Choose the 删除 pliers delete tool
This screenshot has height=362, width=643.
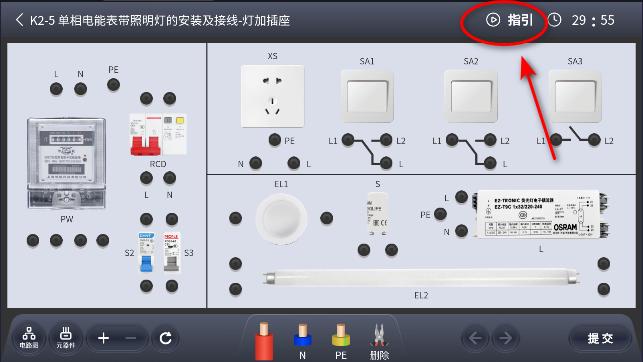pyautogui.click(x=379, y=342)
